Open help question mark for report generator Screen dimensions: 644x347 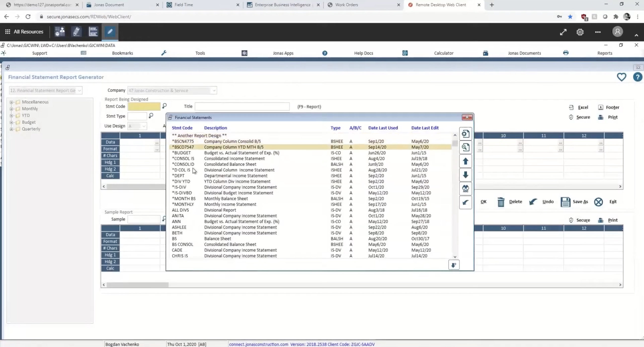tap(637, 77)
